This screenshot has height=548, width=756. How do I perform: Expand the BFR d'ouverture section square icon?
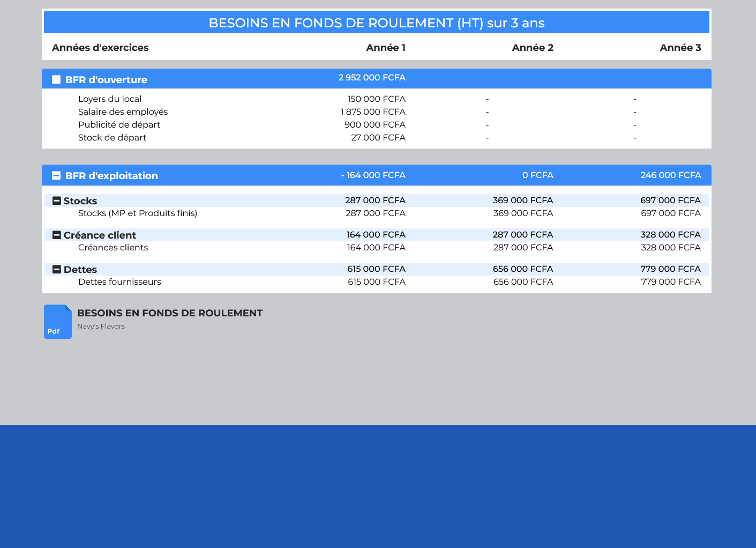pos(56,79)
